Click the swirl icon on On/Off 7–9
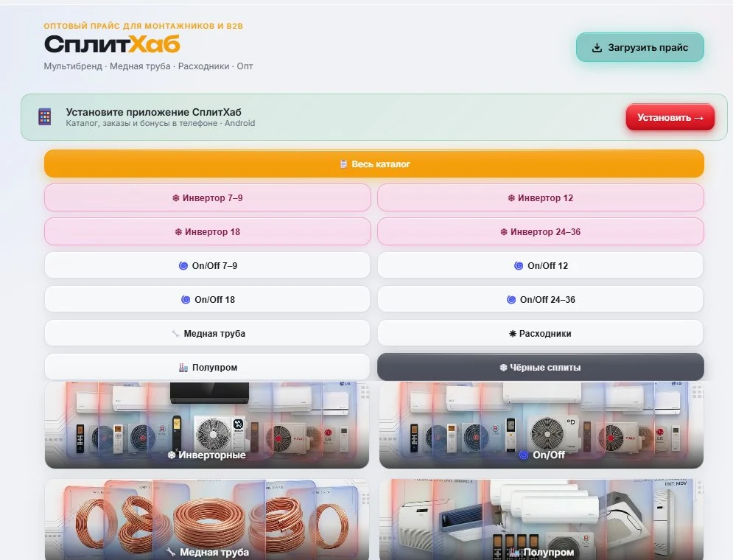 click(183, 265)
